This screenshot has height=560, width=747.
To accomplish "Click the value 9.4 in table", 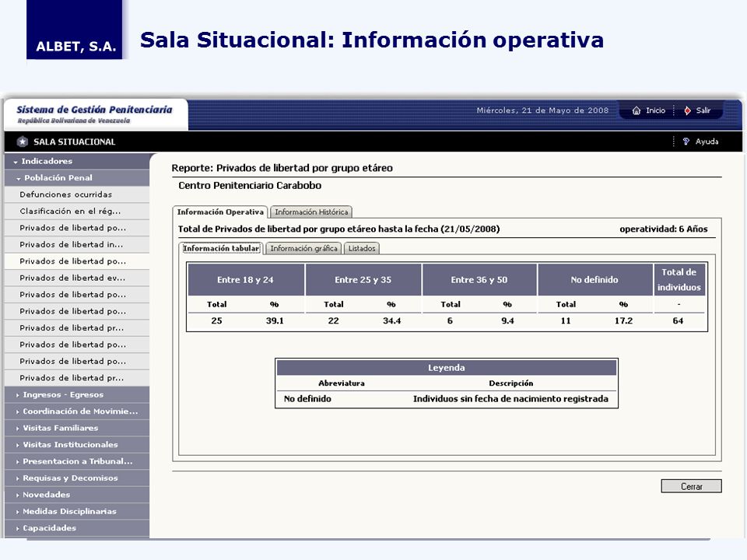I will pos(508,320).
